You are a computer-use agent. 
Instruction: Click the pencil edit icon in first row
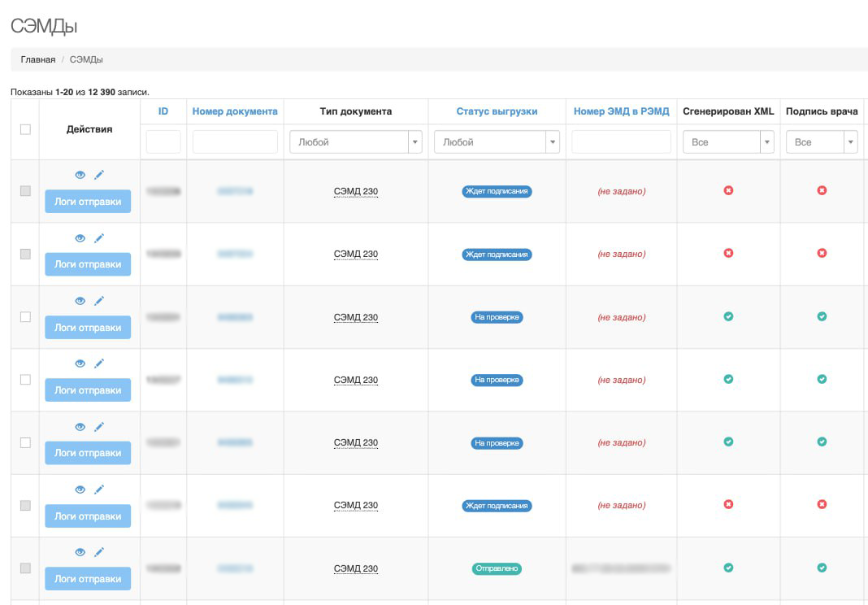(99, 175)
